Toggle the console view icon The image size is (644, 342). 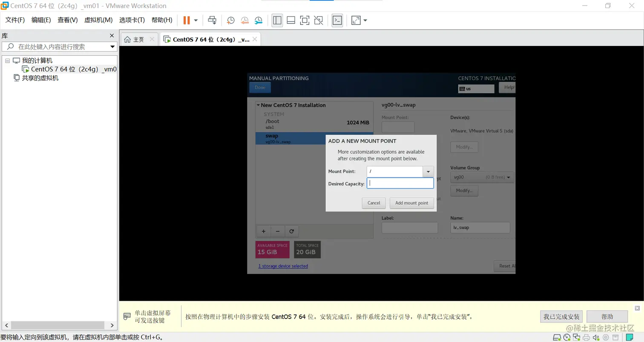tap(337, 20)
